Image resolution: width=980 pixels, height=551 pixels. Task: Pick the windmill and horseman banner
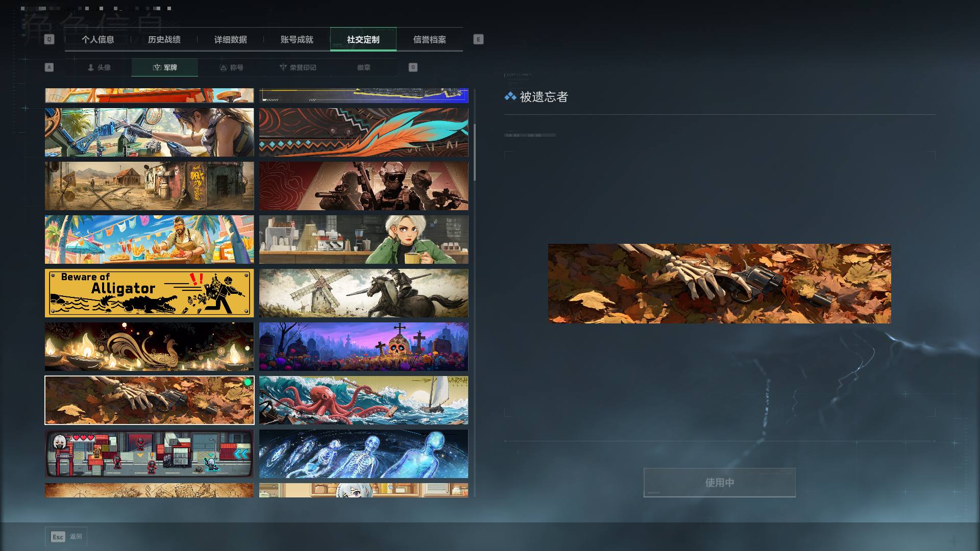[x=363, y=293]
